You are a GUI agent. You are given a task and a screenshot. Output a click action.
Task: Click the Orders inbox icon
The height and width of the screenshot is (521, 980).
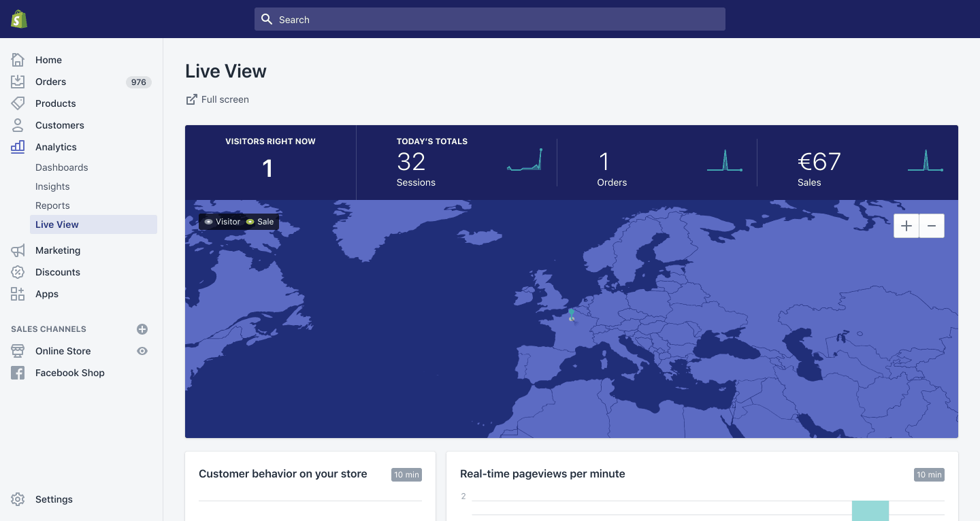point(18,82)
